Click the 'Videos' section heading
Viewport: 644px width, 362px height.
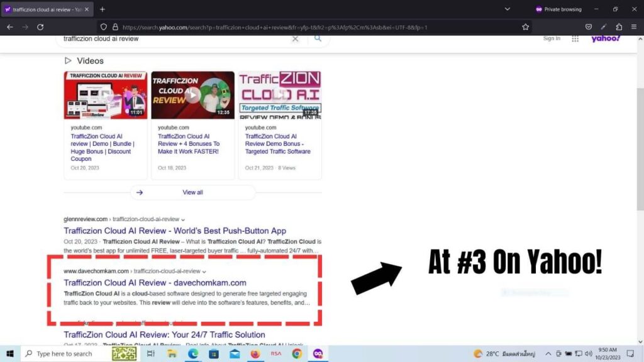(x=90, y=61)
